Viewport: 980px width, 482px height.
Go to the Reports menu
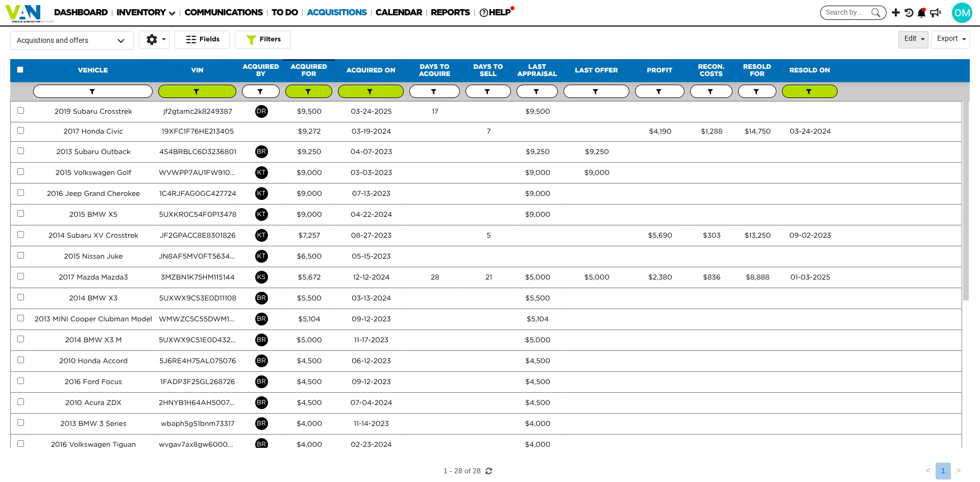tap(450, 12)
